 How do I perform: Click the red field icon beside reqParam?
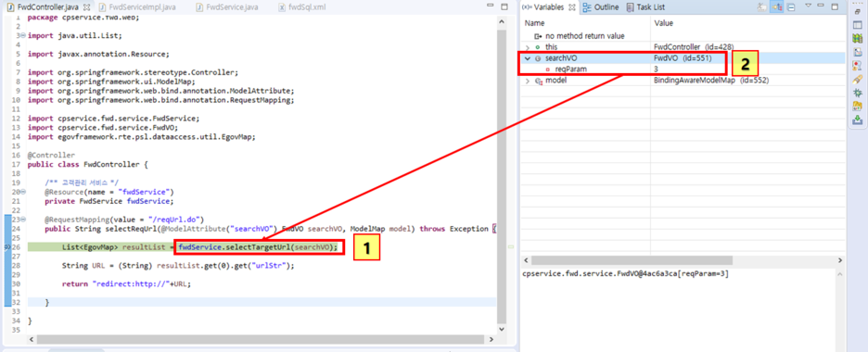(548, 69)
